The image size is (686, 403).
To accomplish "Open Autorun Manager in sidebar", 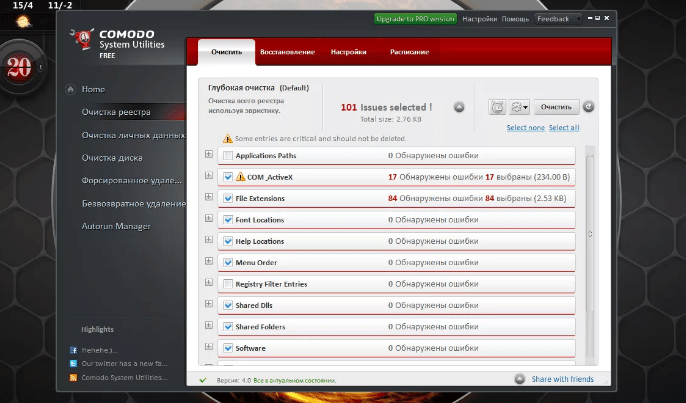I will pos(116,226).
